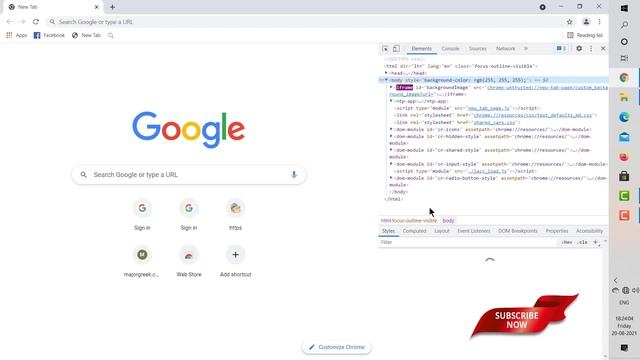Open the Computed pane tab
This screenshot has height=360, width=640.
414,231
